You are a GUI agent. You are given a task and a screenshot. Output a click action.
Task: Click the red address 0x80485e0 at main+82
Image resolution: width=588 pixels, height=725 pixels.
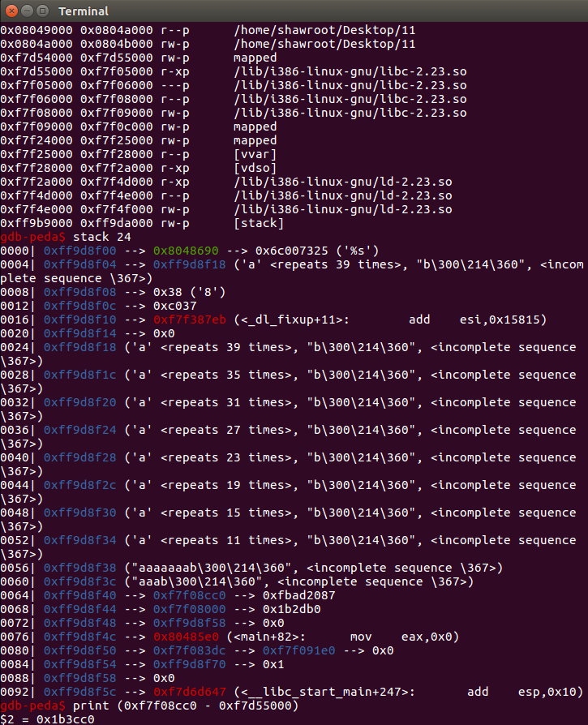(186, 637)
